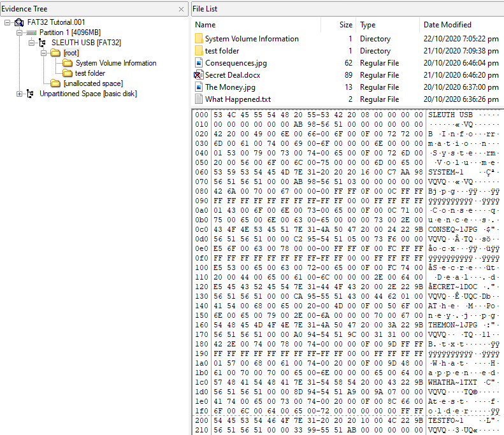Select test folder name in File List
504x435 pixels.
(x=222, y=51)
